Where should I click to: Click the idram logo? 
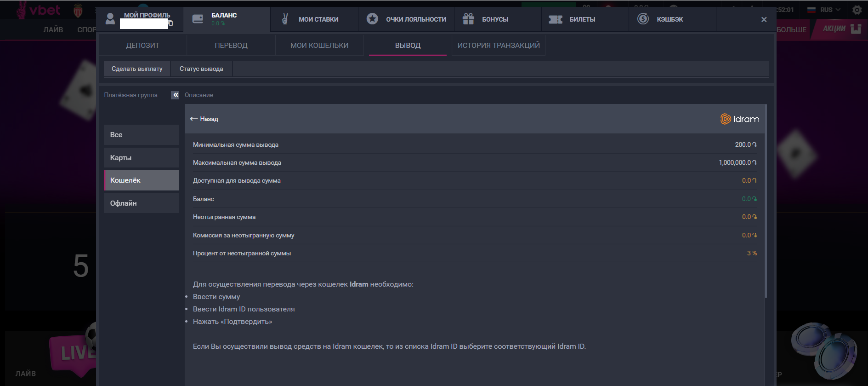(x=739, y=119)
